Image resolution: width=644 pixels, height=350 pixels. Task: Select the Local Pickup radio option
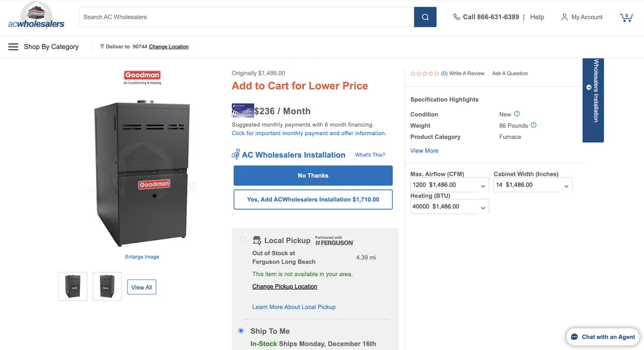point(243,240)
